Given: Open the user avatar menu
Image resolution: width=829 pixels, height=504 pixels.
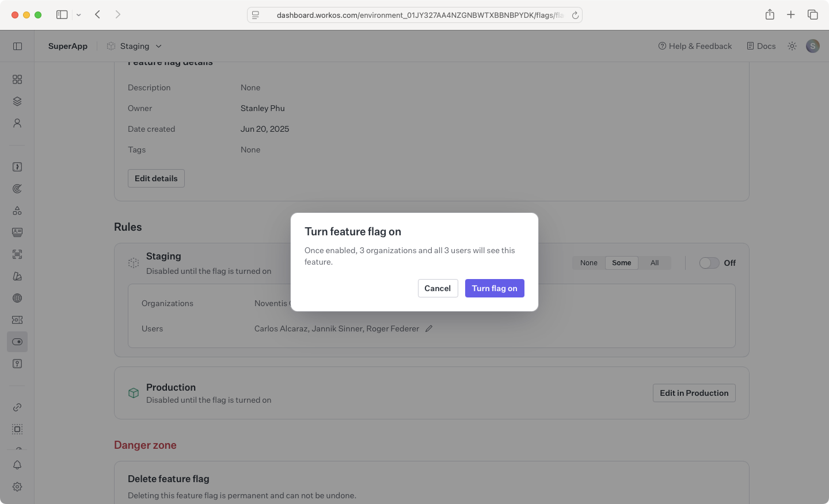Looking at the screenshot, I should click(813, 46).
